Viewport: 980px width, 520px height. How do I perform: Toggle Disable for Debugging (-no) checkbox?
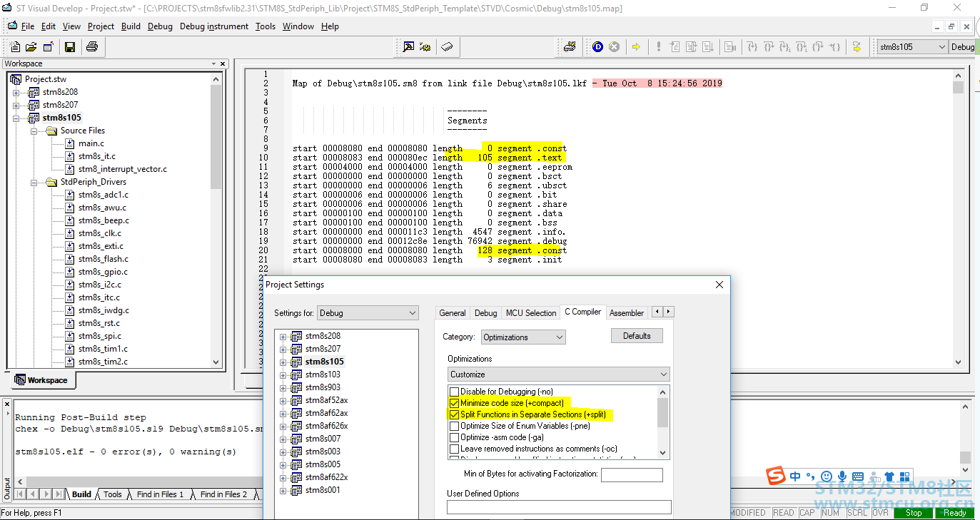454,392
